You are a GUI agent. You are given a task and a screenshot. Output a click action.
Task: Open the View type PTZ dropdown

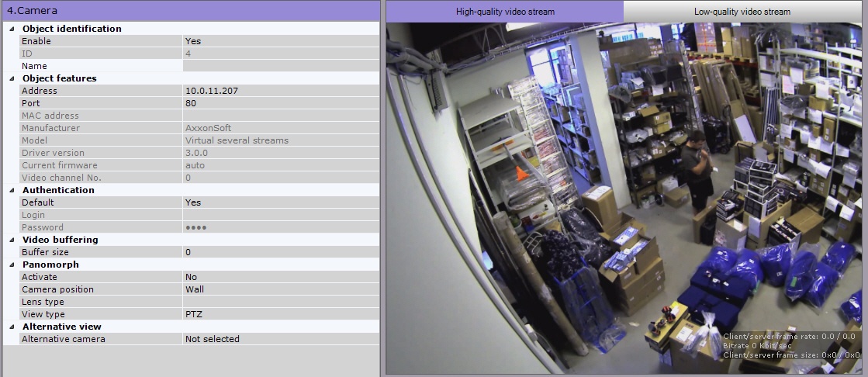coord(281,314)
